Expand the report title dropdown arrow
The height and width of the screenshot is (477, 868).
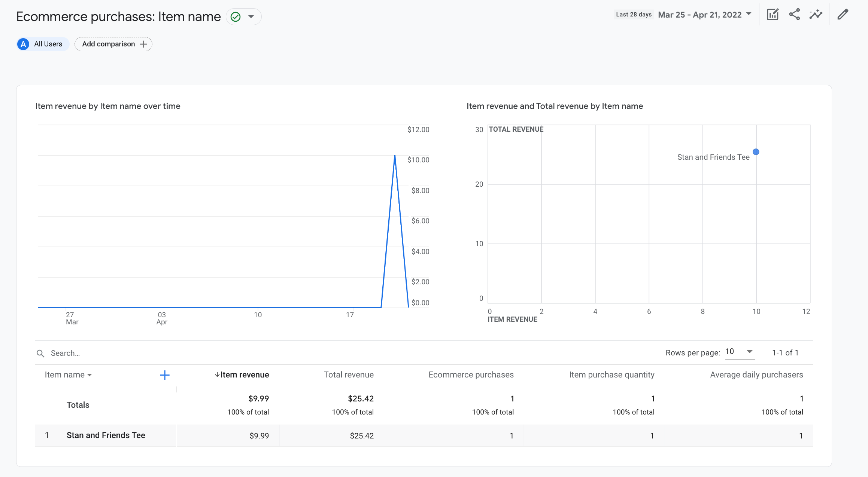252,16
